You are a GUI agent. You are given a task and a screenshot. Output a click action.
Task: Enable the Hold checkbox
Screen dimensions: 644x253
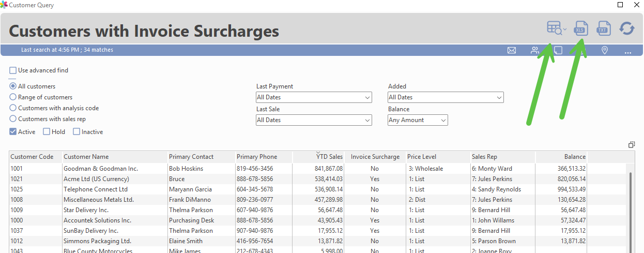(47, 132)
